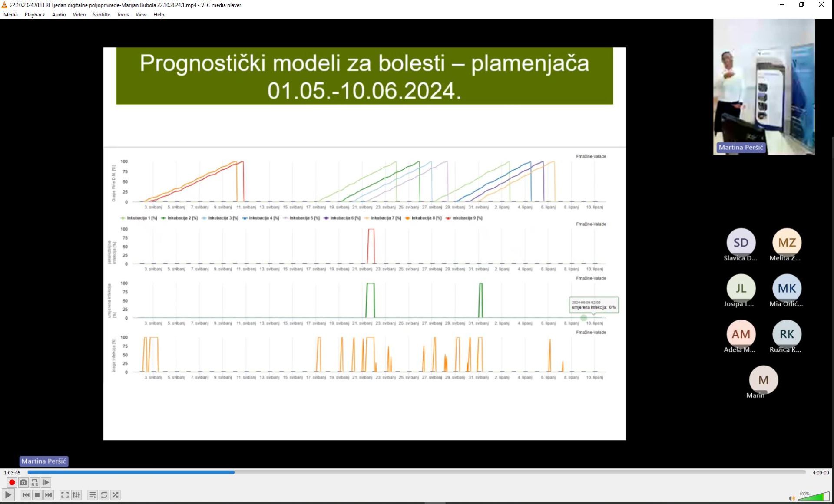Open the Subtitle menu
834x504 pixels.
click(x=101, y=15)
